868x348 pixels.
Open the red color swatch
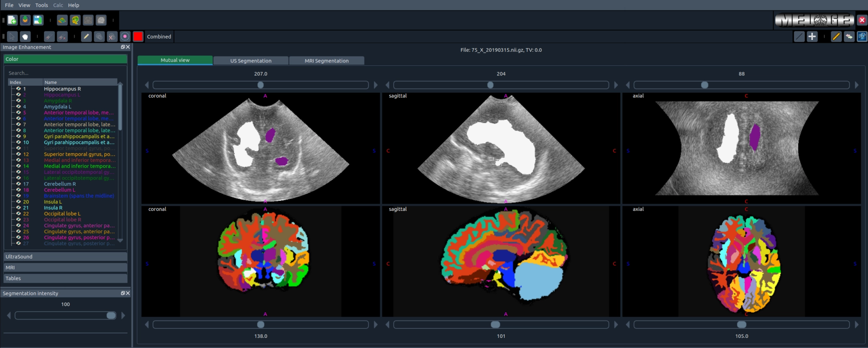[138, 36]
